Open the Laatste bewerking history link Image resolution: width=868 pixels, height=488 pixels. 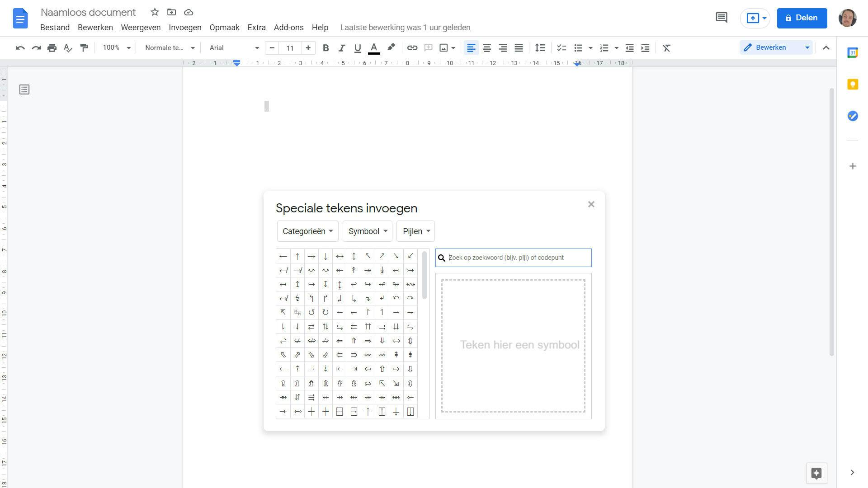405,28
